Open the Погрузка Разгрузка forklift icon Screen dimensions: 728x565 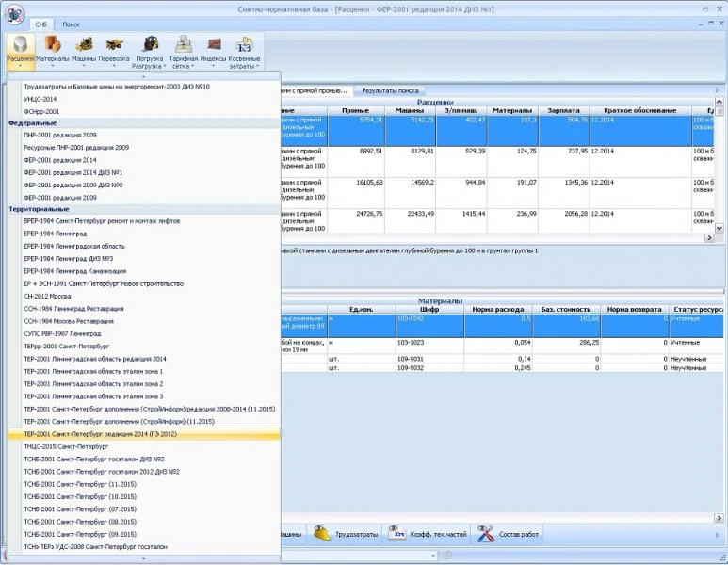pyautogui.click(x=149, y=52)
